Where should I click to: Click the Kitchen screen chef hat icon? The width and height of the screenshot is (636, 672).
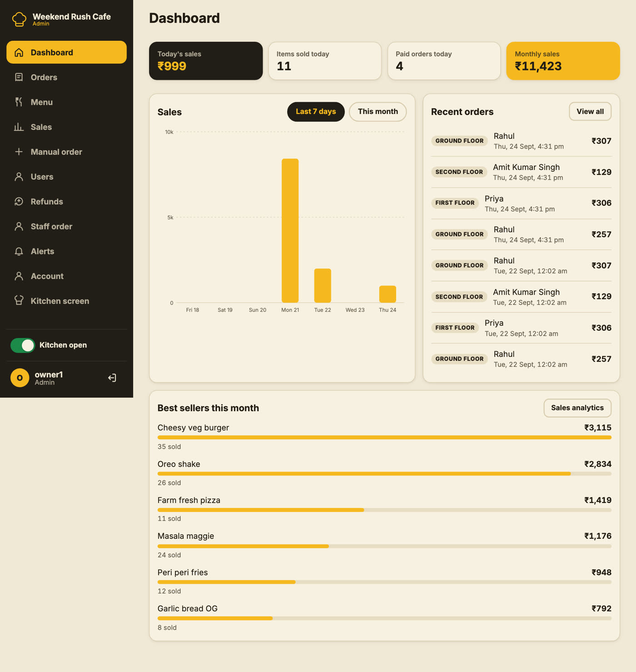(19, 301)
